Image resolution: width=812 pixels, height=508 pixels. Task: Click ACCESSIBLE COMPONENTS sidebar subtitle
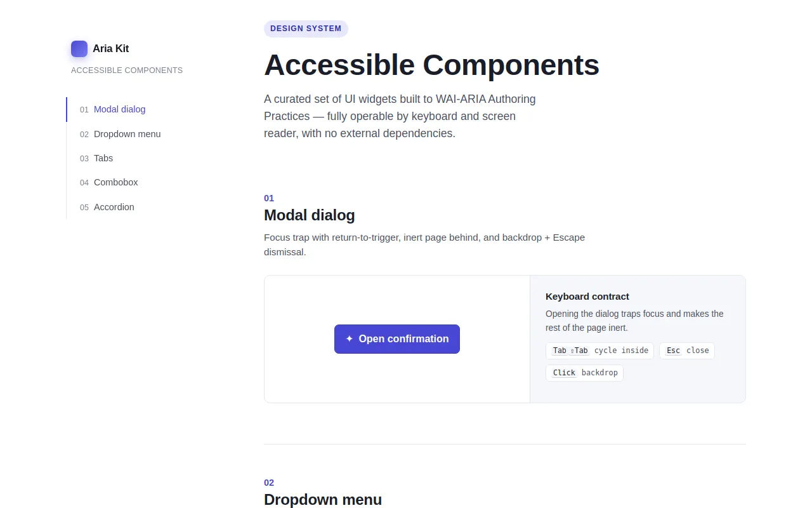(x=127, y=70)
